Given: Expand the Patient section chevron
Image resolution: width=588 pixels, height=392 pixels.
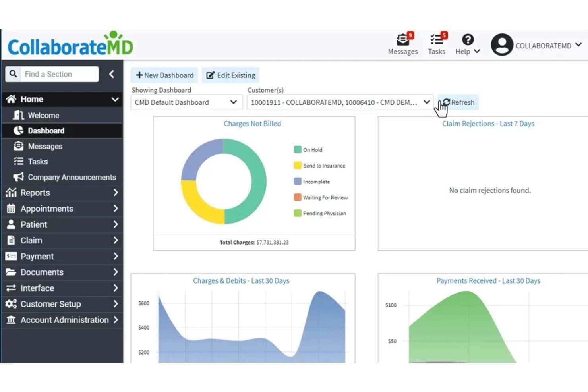Looking at the screenshot, I should pyautogui.click(x=116, y=224).
